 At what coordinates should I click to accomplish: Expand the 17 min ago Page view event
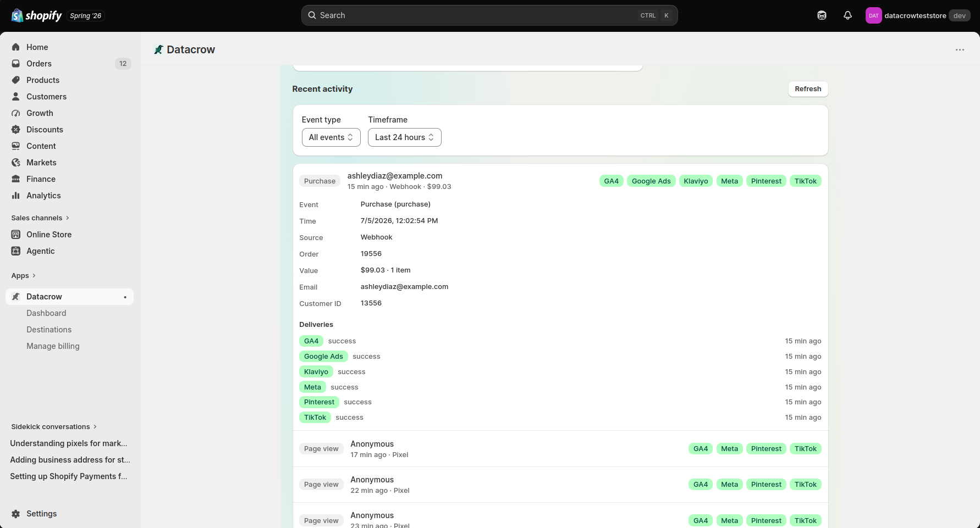click(x=560, y=449)
